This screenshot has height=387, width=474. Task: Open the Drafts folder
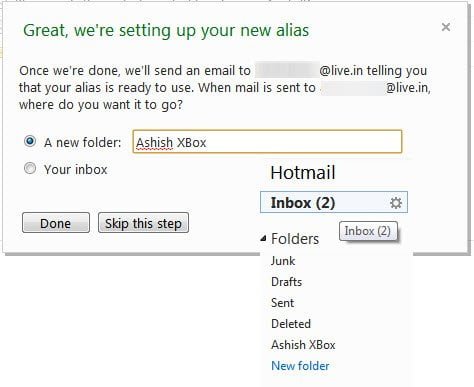pos(286,282)
